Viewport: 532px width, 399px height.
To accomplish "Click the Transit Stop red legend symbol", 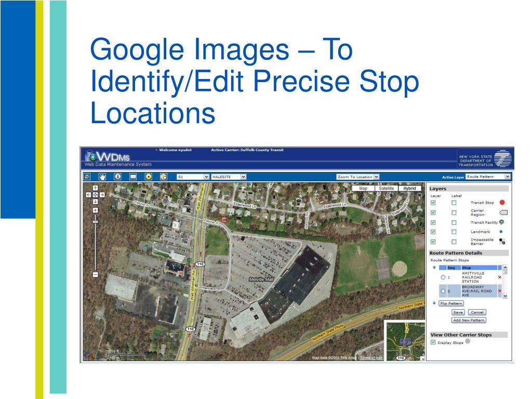I will (502, 203).
